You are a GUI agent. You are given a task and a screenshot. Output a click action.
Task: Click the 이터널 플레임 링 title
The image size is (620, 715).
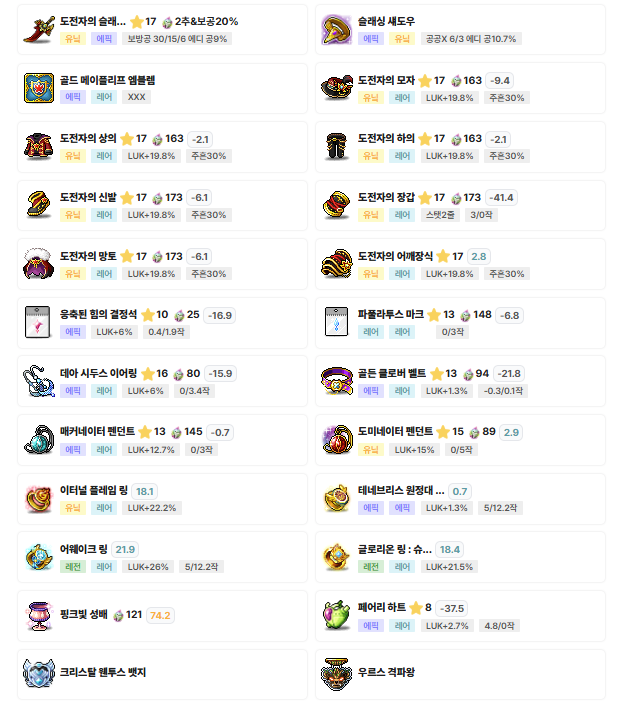[94, 491]
